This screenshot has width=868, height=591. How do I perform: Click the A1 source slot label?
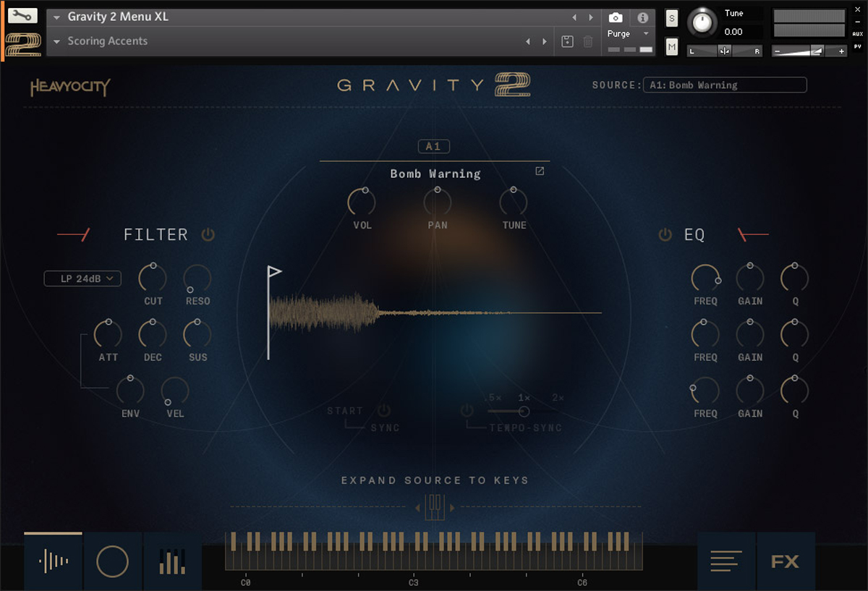[x=433, y=147]
